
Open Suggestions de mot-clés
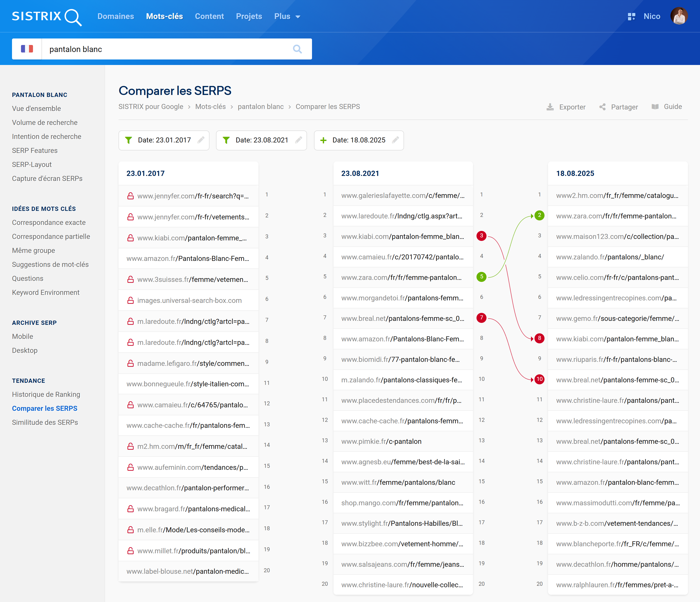[50, 264]
